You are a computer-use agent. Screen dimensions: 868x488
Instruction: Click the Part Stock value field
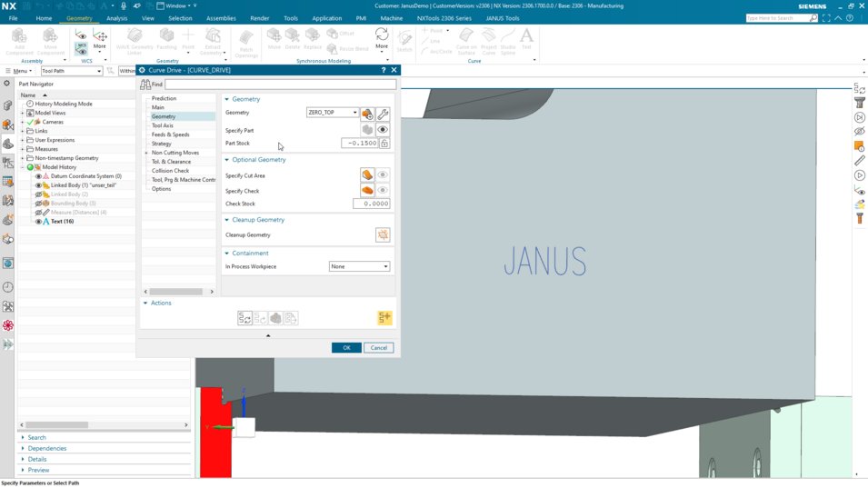pos(360,144)
